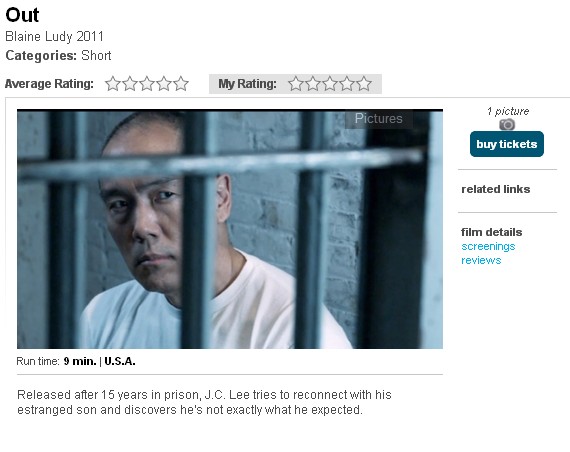Click the Short category text
Screen dimensions: 570x452
point(96,56)
